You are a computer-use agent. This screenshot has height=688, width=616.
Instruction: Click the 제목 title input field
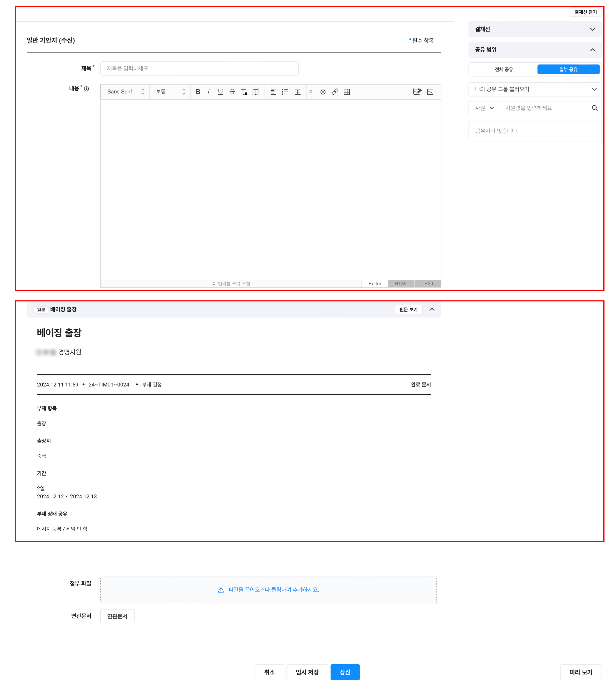click(x=199, y=68)
